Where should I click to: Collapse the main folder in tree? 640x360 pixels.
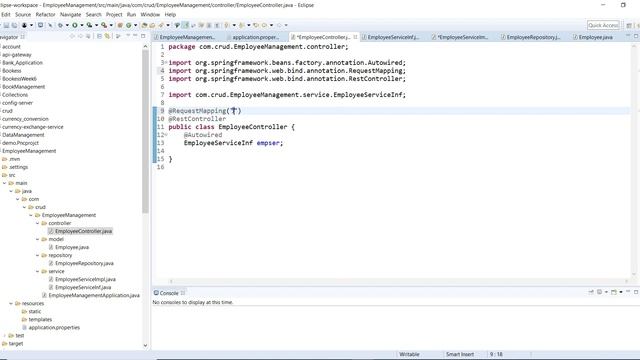click(x=4, y=183)
